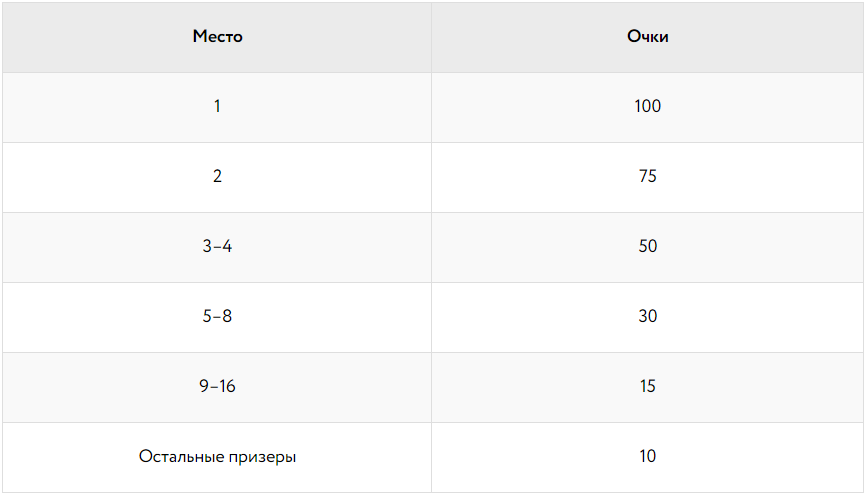The image size is (867, 496).
Task: Click the "Остальные призеры" cell
Action: (x=217, y=457)
